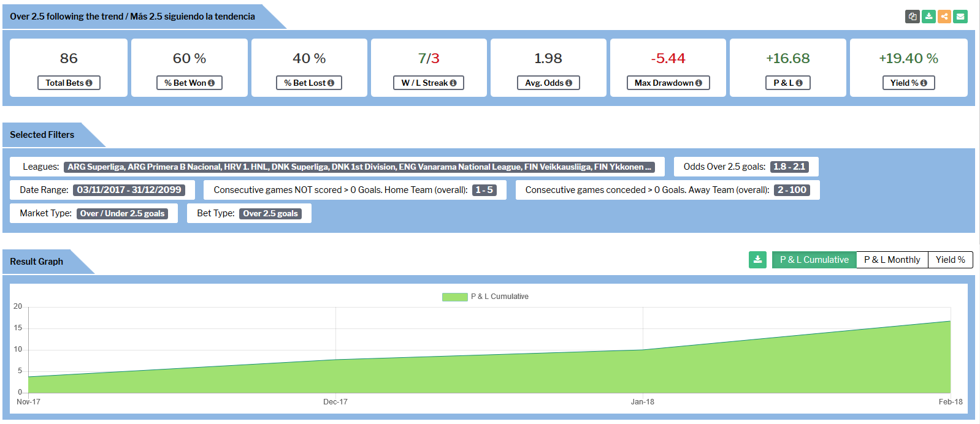Viewport: 980px width, 424px height.
Task: Click the green envelope email icon
Action: [x=960, y=17]
